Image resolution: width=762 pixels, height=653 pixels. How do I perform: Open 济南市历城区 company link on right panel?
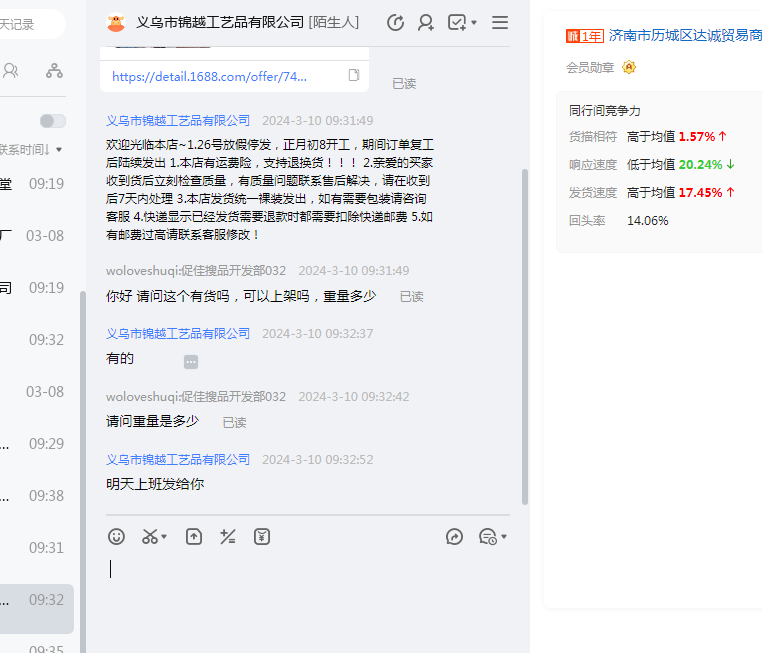pyautogui.click(x=685, y=35)
